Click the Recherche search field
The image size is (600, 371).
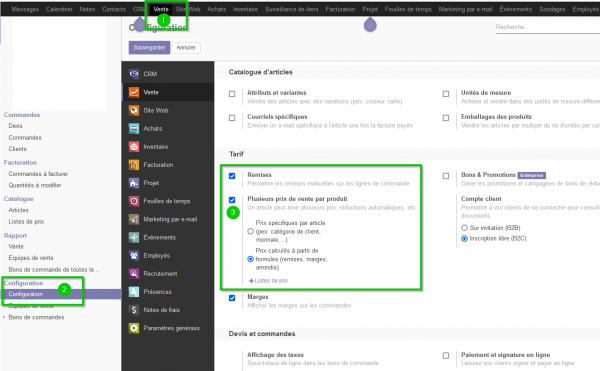coord(548,27)
